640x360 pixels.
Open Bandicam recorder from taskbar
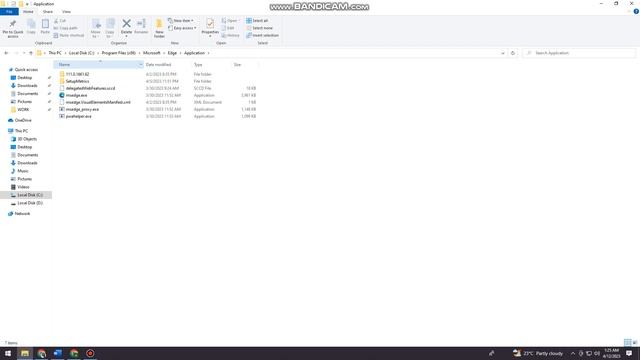[x=90, y=353]
